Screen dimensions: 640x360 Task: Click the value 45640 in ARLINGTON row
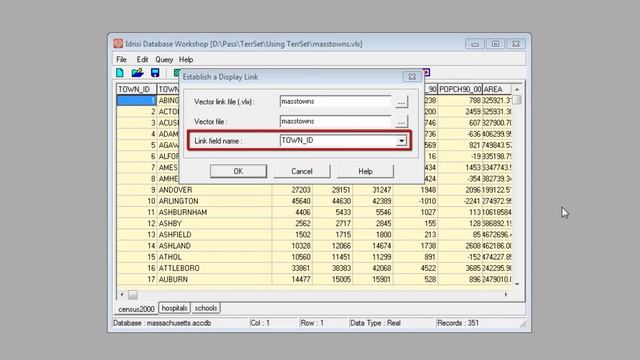[x=301, y=201]
